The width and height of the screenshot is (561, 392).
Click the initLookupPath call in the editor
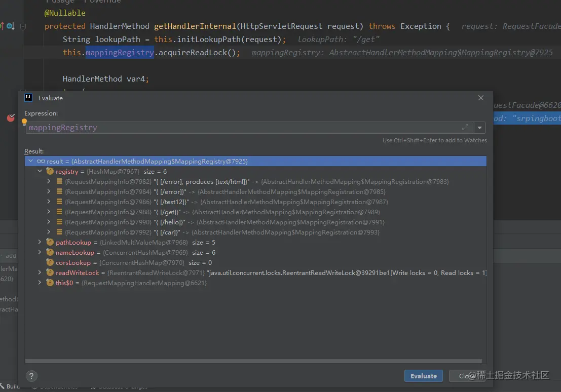[x=209, y=40]
